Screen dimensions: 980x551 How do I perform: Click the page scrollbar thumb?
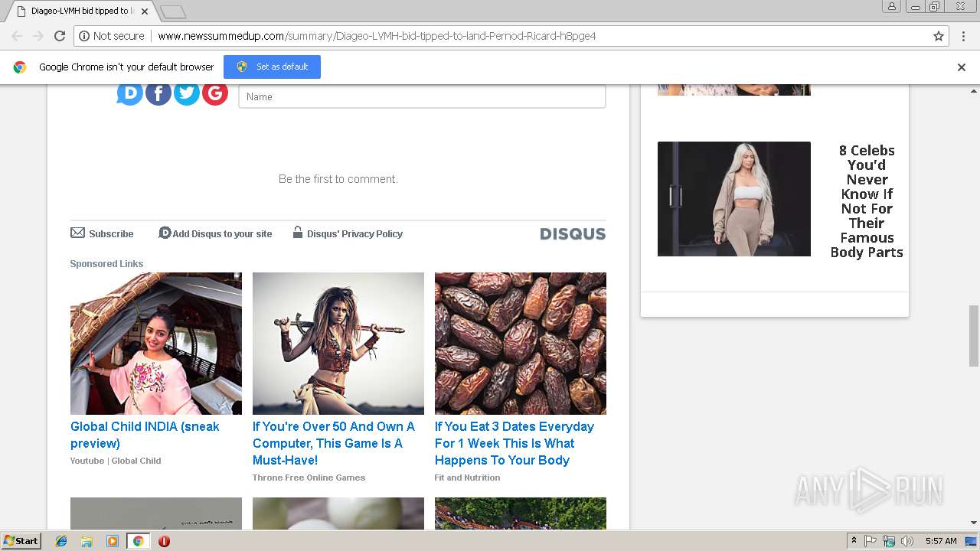click(x=974, y=336)
